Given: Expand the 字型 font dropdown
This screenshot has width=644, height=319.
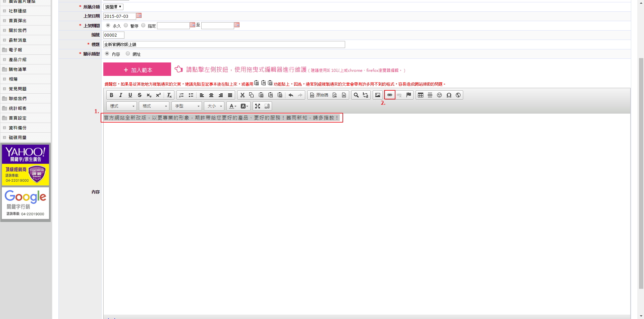Looking at the screenshot, I should coord(187,106).
